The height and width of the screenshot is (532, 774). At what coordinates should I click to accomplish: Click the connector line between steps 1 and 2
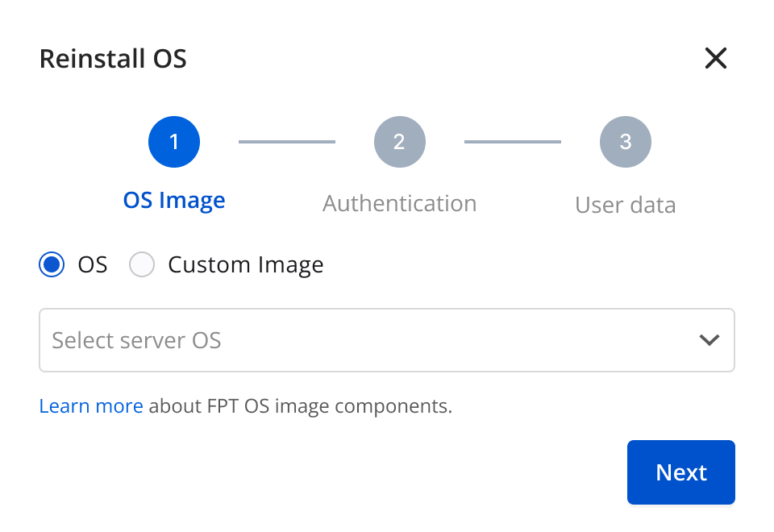(287, 142)
